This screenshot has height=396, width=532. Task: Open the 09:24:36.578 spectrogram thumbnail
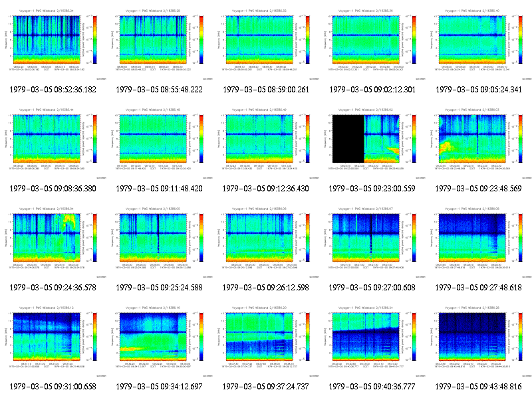pyautogui.click(x=53, y=242)
